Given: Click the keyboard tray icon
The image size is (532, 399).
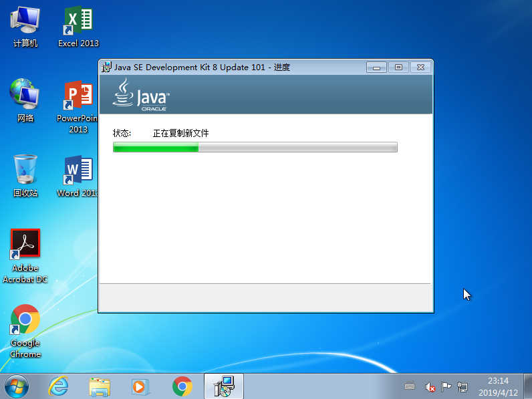Looking at the screenshot, I should [x=410, y=386].
